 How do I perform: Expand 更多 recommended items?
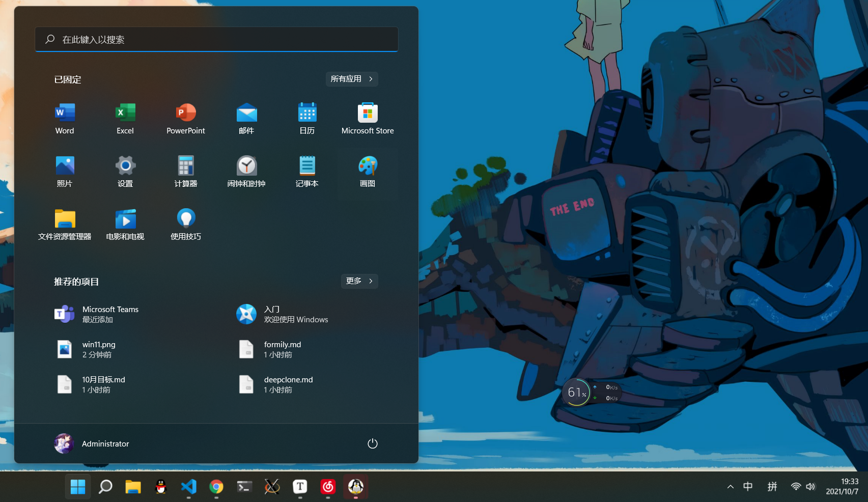pos(359,281)
